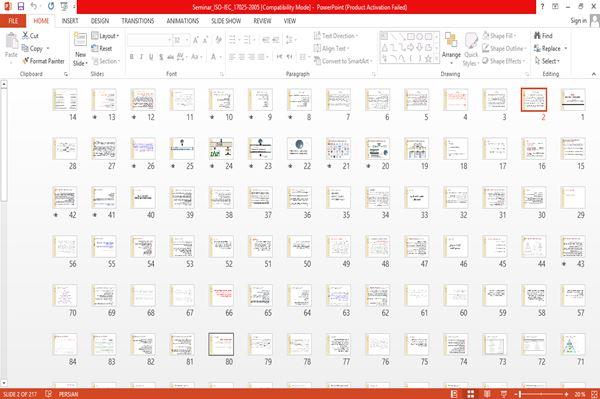This screenshot has height=399, width=600.
Task: Open Quick Styles gallery
Action: point(471,50)
